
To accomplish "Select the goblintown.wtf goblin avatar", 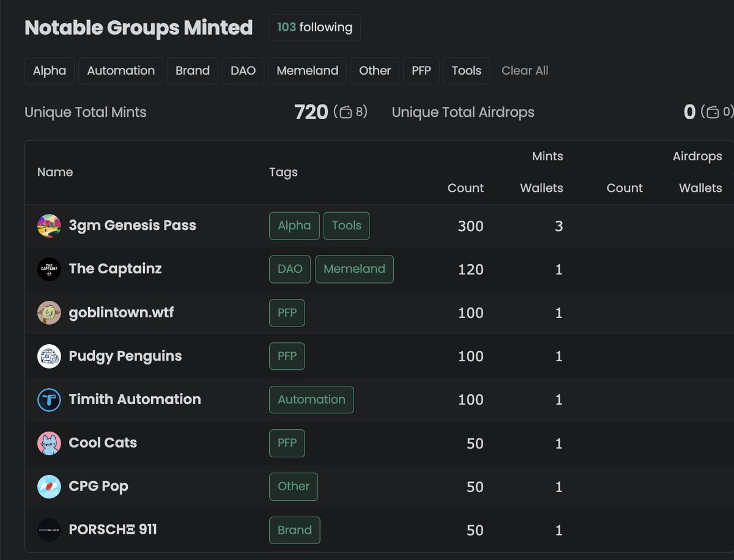I will point(49,312).
